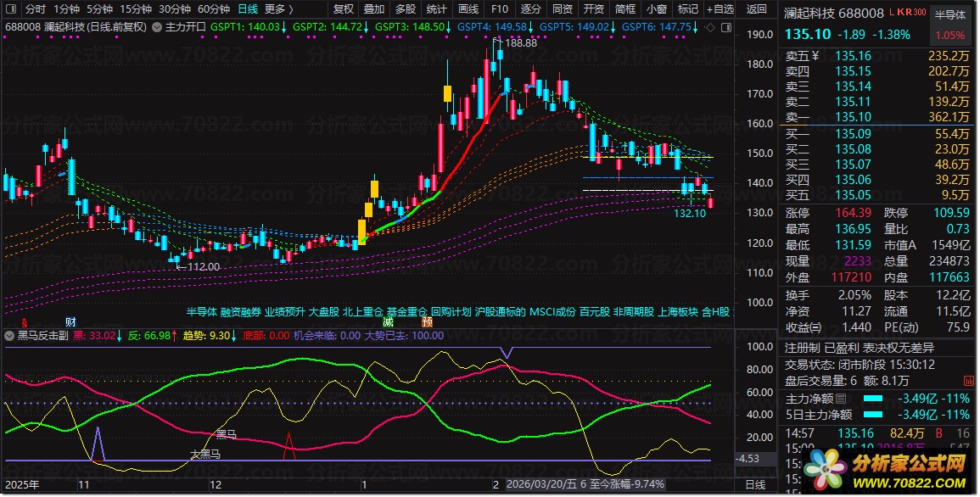Image resolution: width=980 pixels, height=497 pixels.
Task: Click the red § marker icon
Action: pyautogui.click(x=25, y=322)
